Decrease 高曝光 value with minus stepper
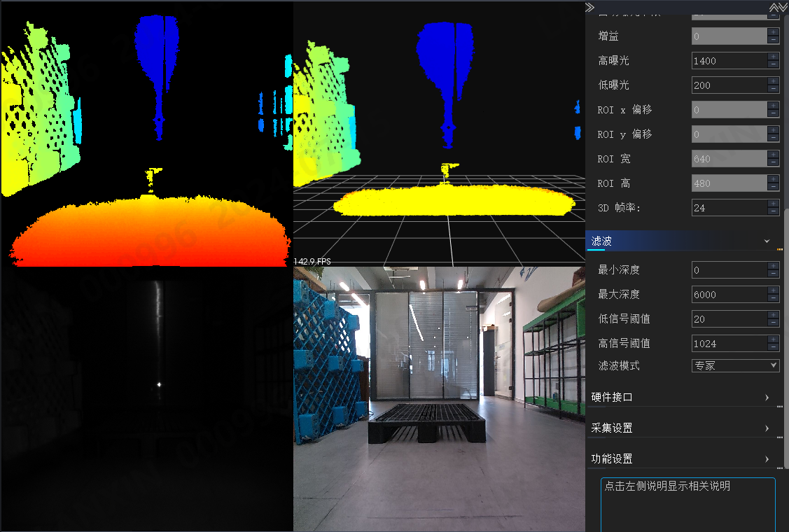The height and width of the screenshot is (532, 789). click(774, 64)
